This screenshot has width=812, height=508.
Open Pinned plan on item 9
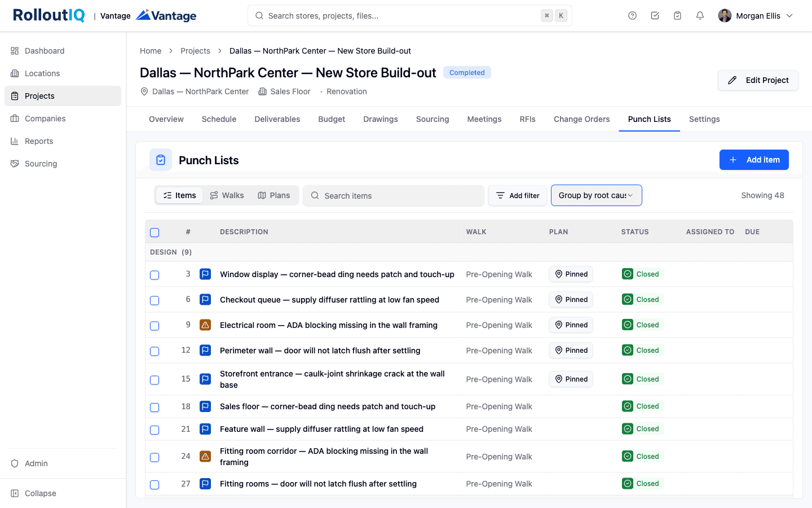coord(571,325)
